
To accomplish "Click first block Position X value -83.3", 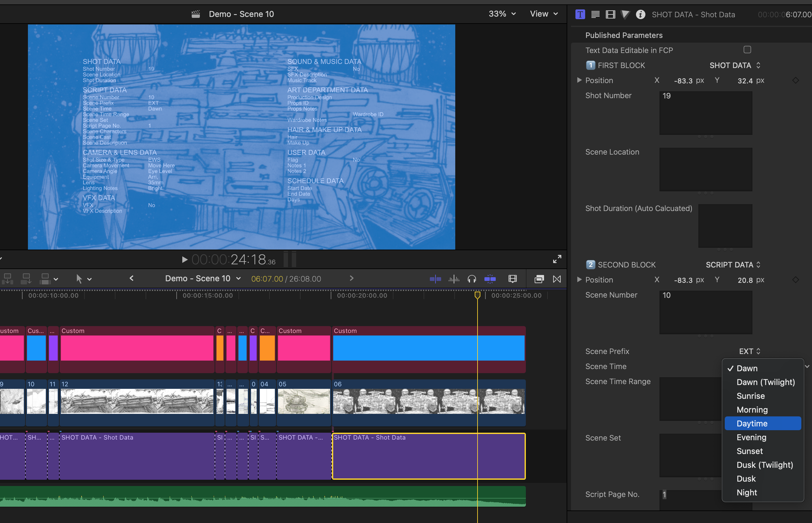I will 683,81.
